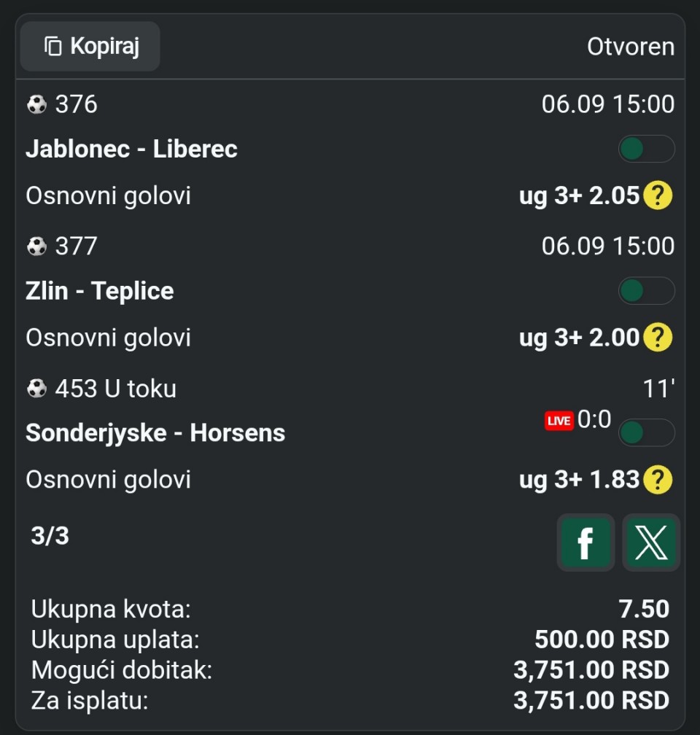Image resolution: width=700 pixels, height=735 pixels.
Task: Open the Zlin - Teplice match
Action: 100,291
